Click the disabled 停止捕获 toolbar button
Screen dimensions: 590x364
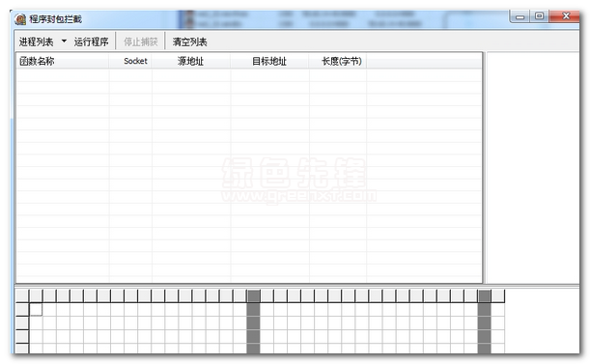tap(141, 42)
